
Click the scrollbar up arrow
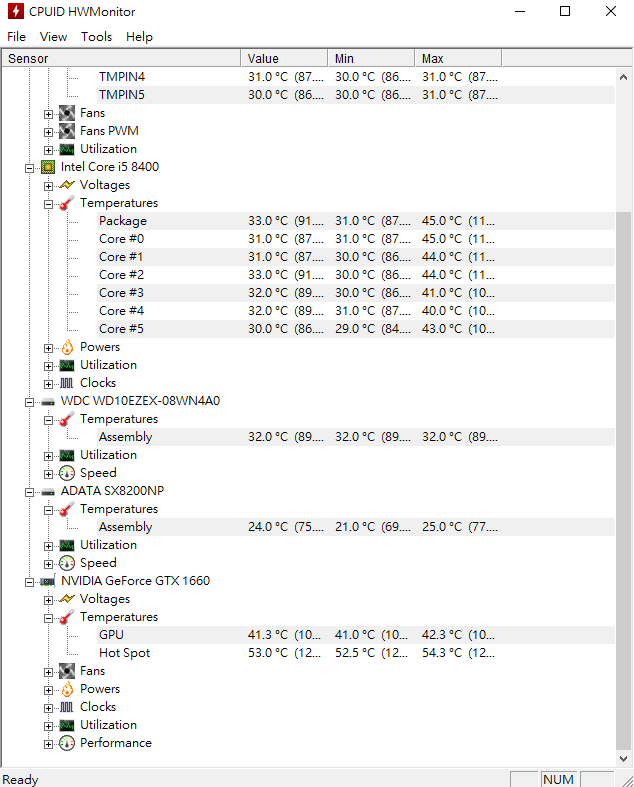623,77
